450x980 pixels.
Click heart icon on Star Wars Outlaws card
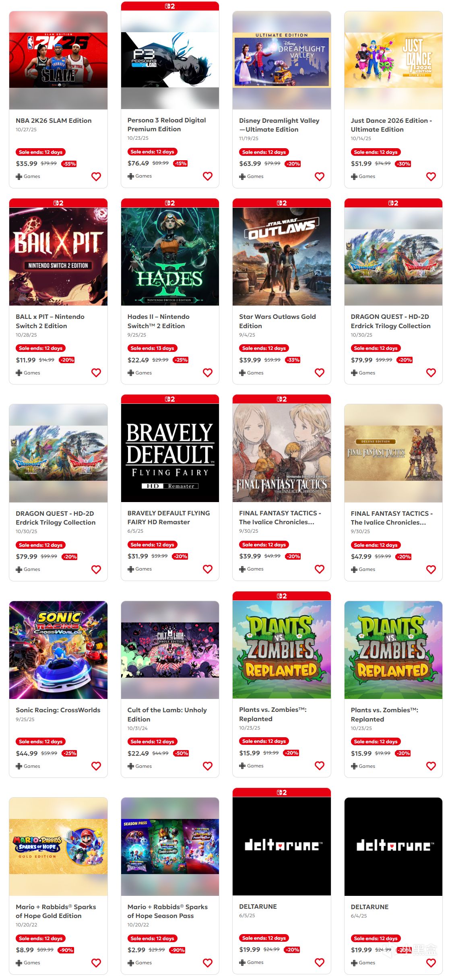(319, 373)
